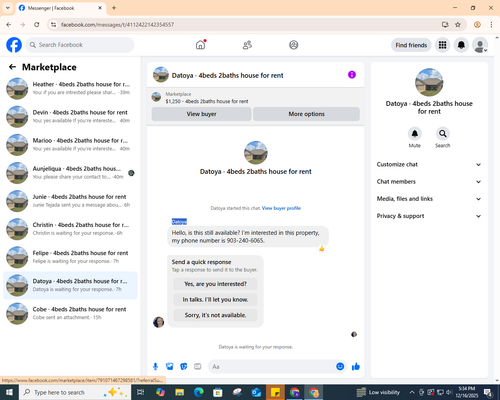The image size is (500, 400).
Task: Go back using the Marketplace back arrow
Action: [x=12, y=67]
